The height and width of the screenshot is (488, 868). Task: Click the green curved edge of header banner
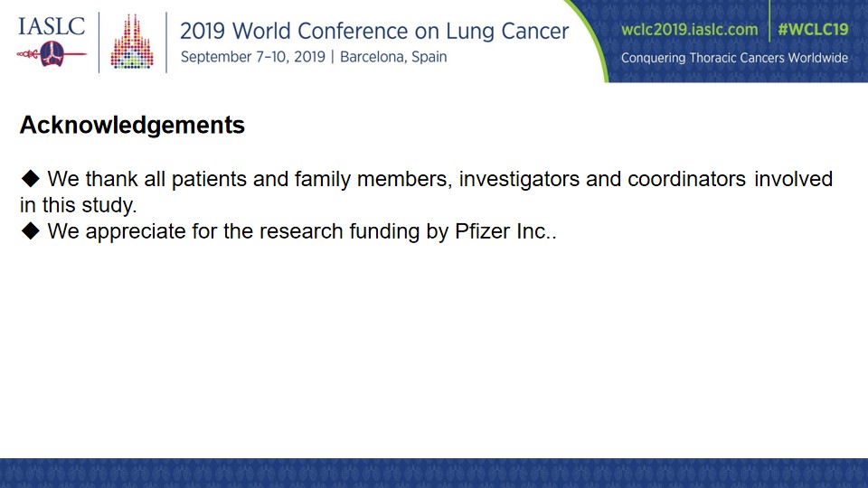click(591, 42)
